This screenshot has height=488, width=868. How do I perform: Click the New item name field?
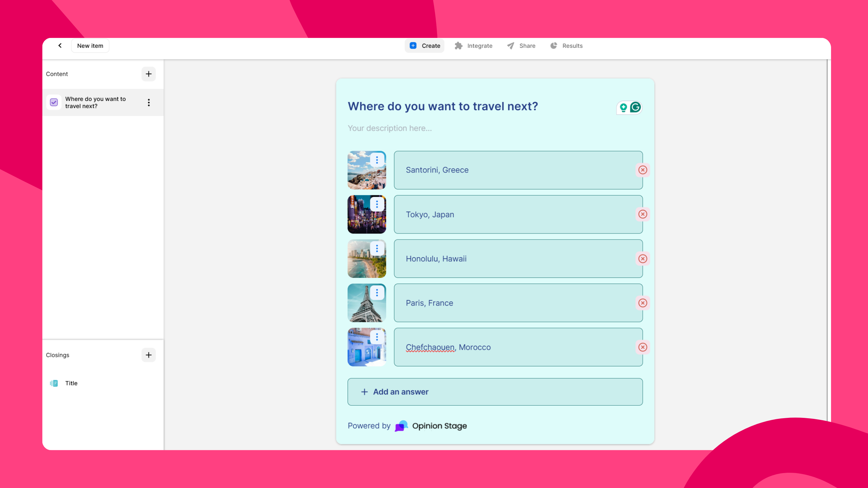tap(90, 46)
